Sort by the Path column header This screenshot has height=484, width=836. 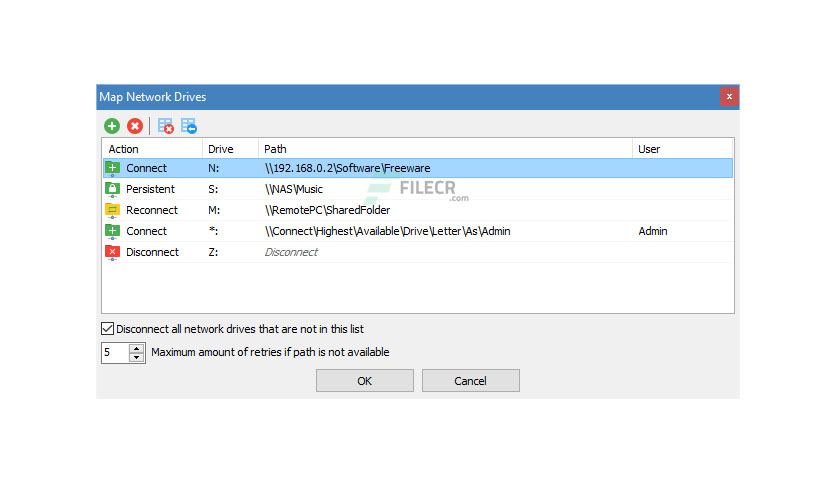[x=445, y=149]
